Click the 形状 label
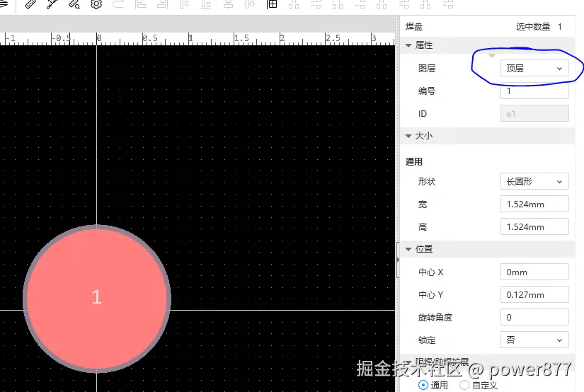 point(427,182)
